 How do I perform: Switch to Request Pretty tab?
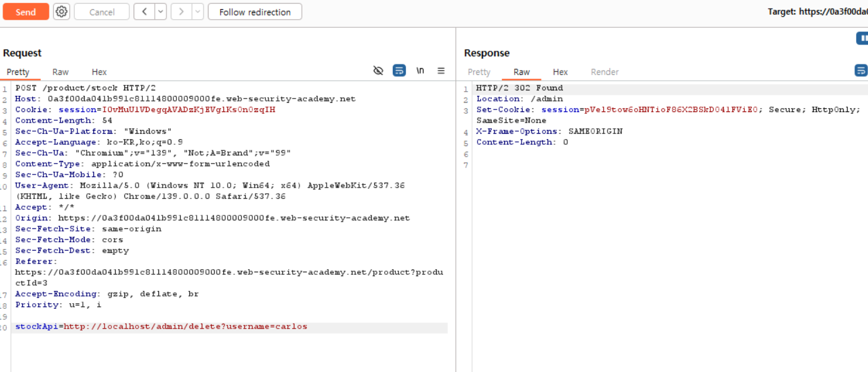[x=18, y=72]
